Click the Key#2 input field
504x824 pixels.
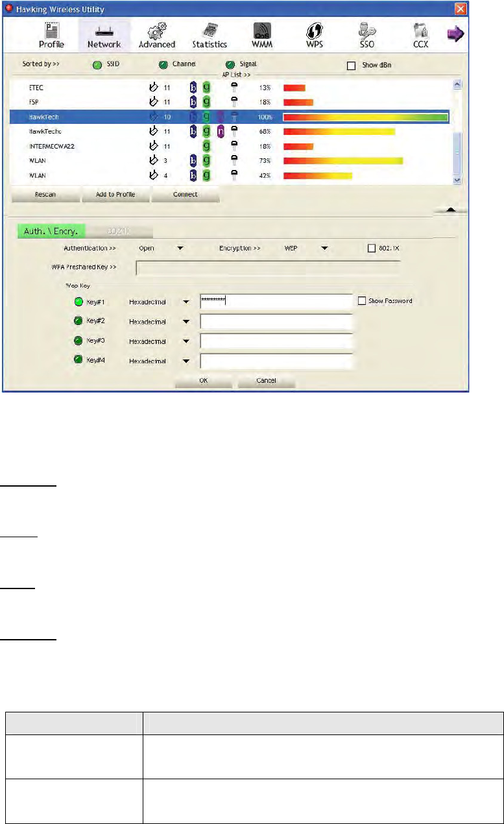(276, 322)
